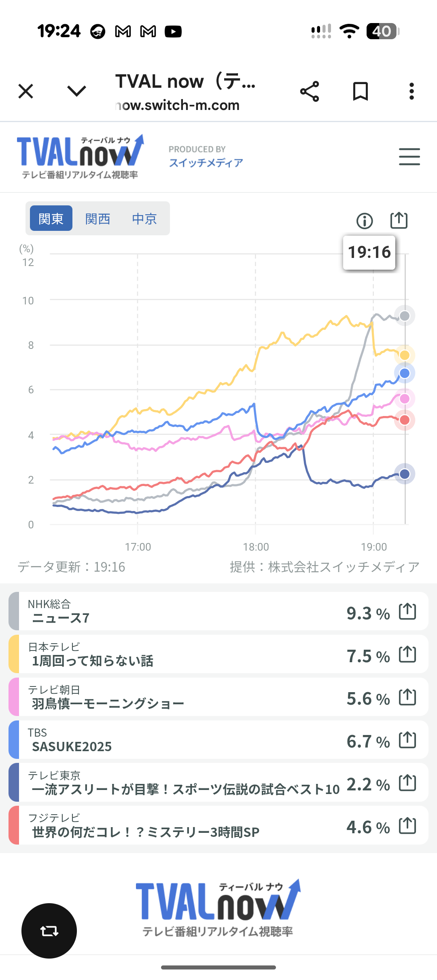This screenshot has width=437, height=980.
Task: Click the chart info icon
Action: tap(364, 221)
